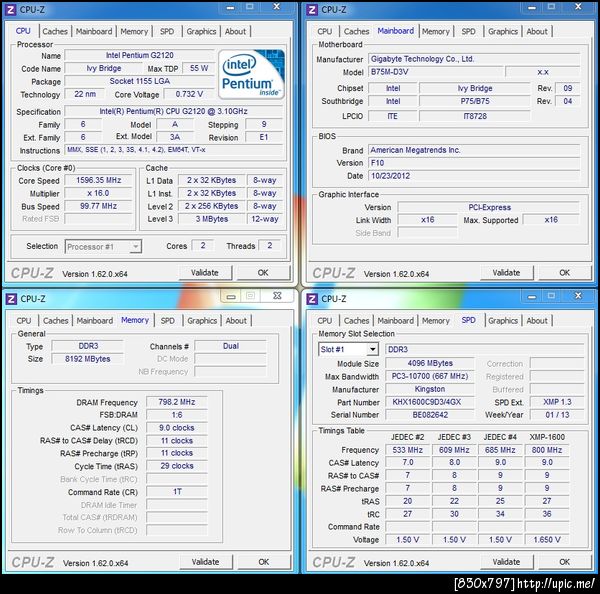Click serial number BE082642
The image size is (600, 594).
pos(430,415)
